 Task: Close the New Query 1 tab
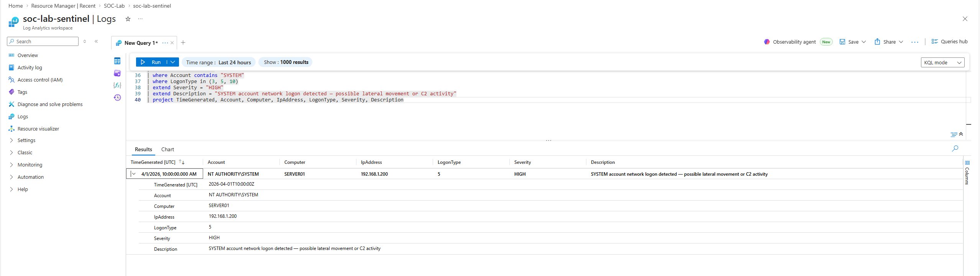coord(172,43)
